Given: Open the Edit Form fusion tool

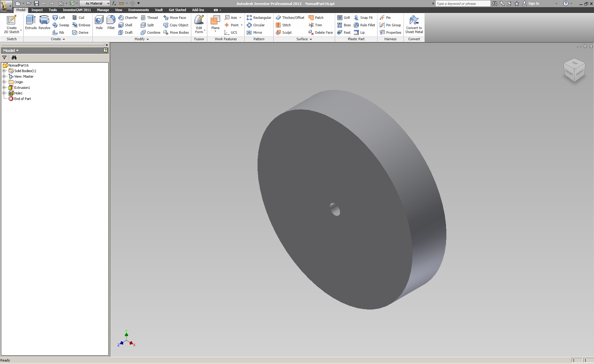Looking at the screenshot, I should coord(199,24).
